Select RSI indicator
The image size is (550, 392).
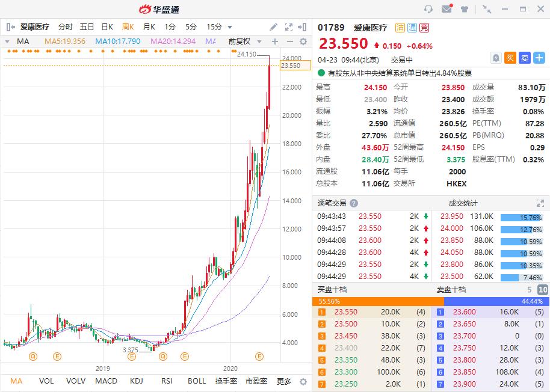(x=167, y=381)
